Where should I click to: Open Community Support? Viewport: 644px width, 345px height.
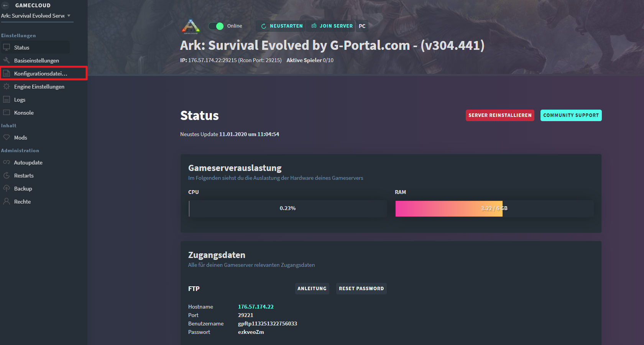click(x=571, y=115)
